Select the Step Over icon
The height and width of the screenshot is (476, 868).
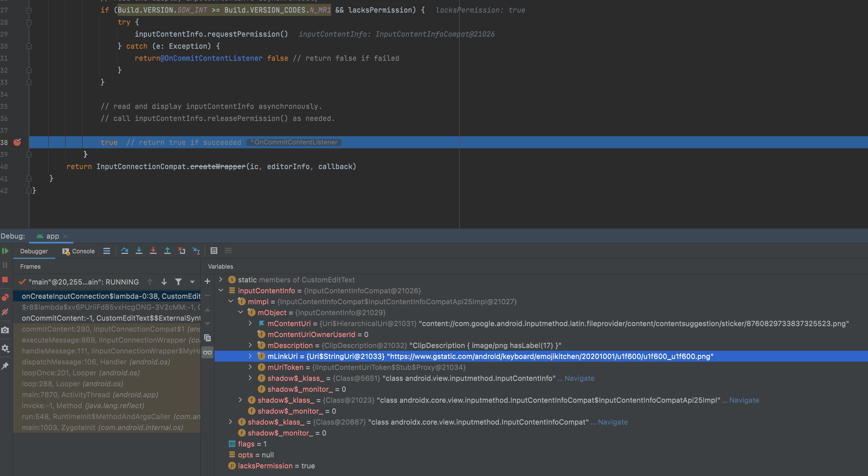coord(125,251)
